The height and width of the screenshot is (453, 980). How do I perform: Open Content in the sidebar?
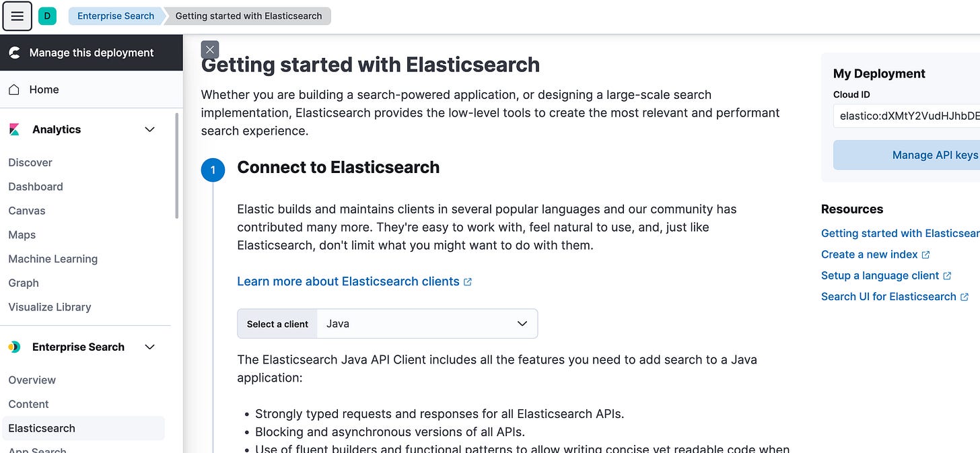tap(29, 404)
